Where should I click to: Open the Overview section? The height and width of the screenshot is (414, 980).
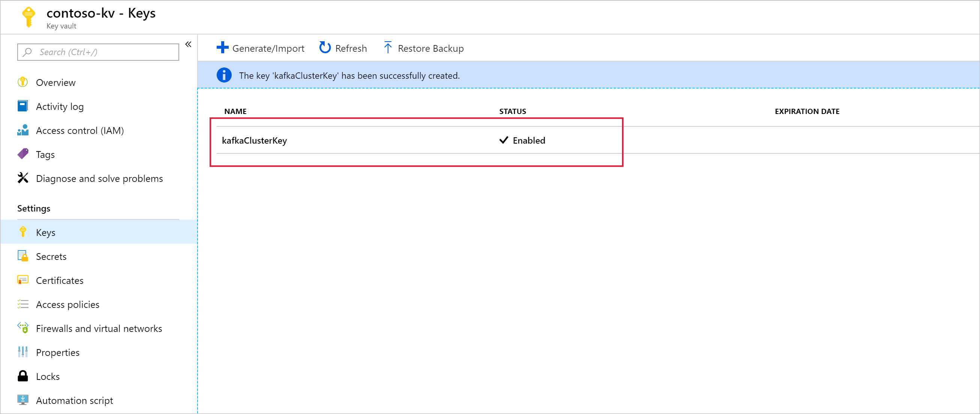click(55, 82)
